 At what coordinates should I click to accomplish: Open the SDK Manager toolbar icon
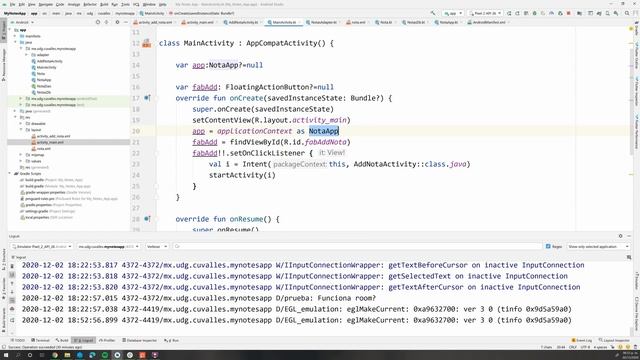[616, 13]
